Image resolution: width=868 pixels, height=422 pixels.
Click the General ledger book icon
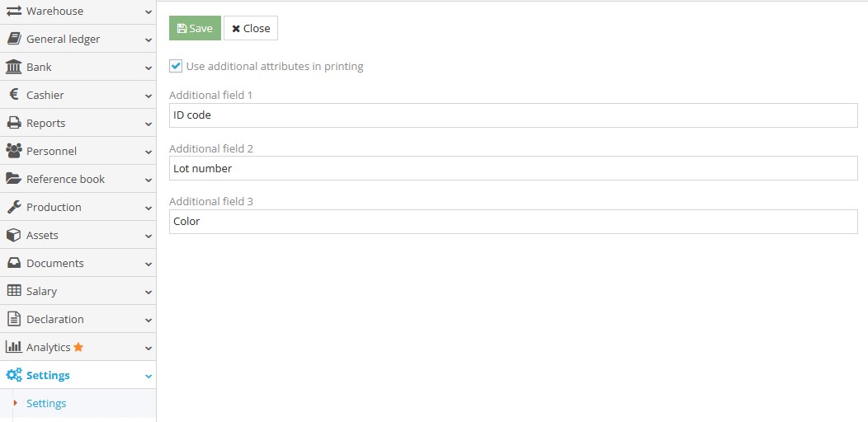[13, 39]
